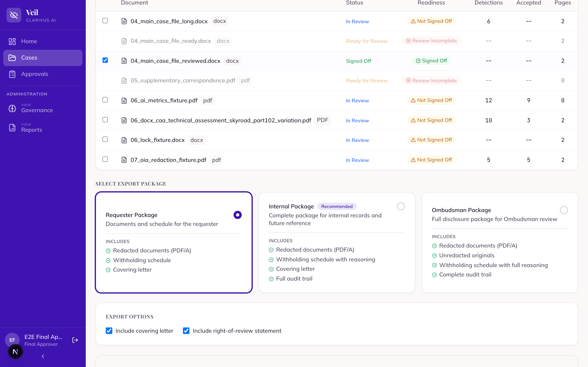
Task: Collapse the sidebar with the chevron
Action: point(43,356)
